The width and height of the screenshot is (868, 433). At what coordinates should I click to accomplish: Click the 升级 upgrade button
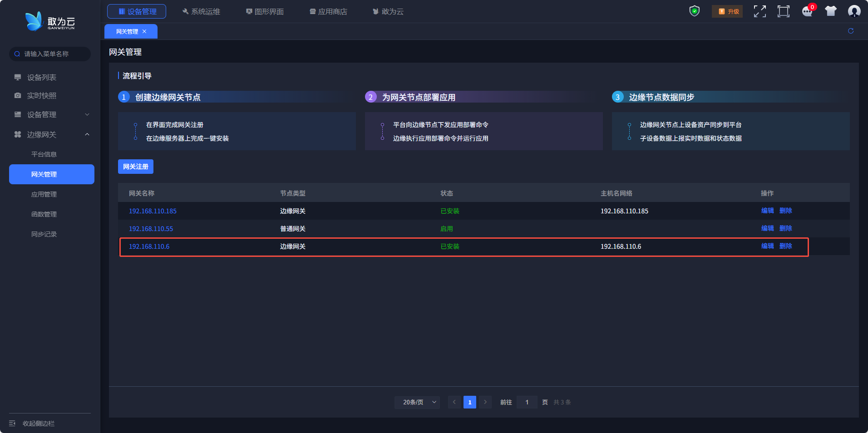727,11
